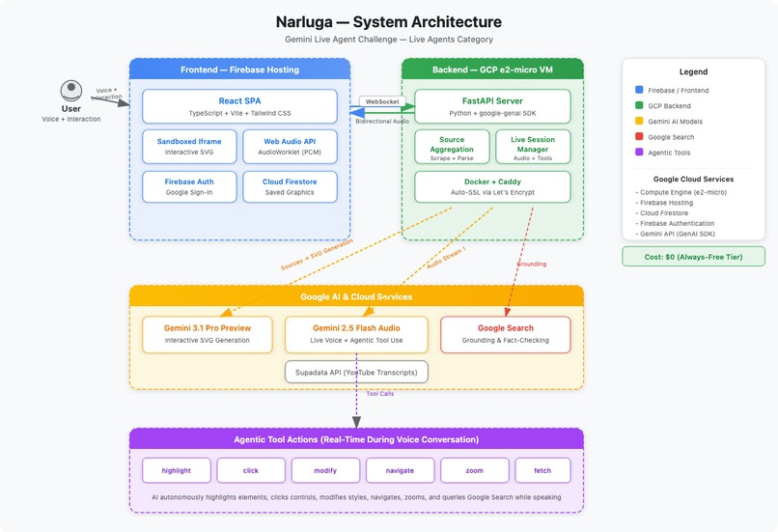Click the Narluga — System Architecture title
The width and height of the screenshot is (778, 532).
tap(388, 22)
